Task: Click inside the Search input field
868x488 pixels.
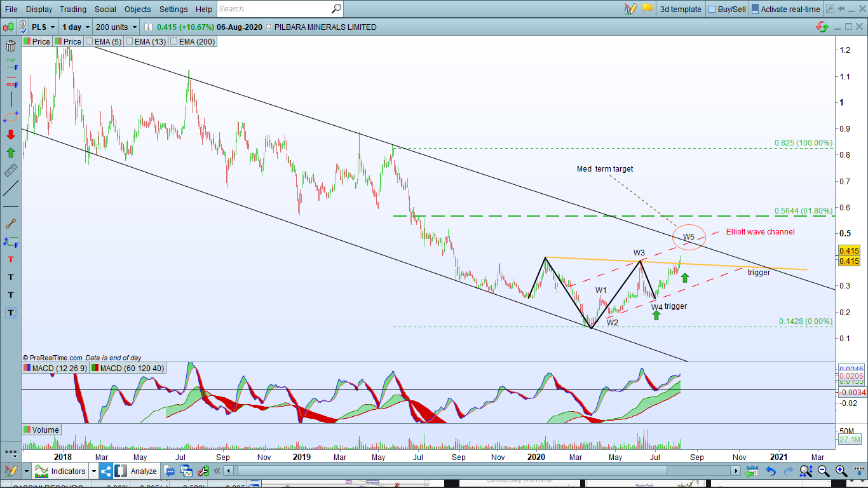Action: click(273, 9)
